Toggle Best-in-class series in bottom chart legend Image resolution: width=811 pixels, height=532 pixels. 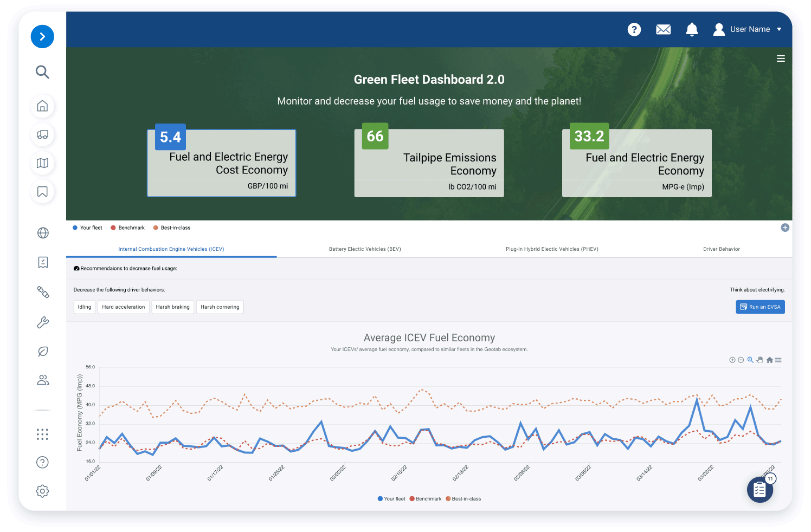464,499
